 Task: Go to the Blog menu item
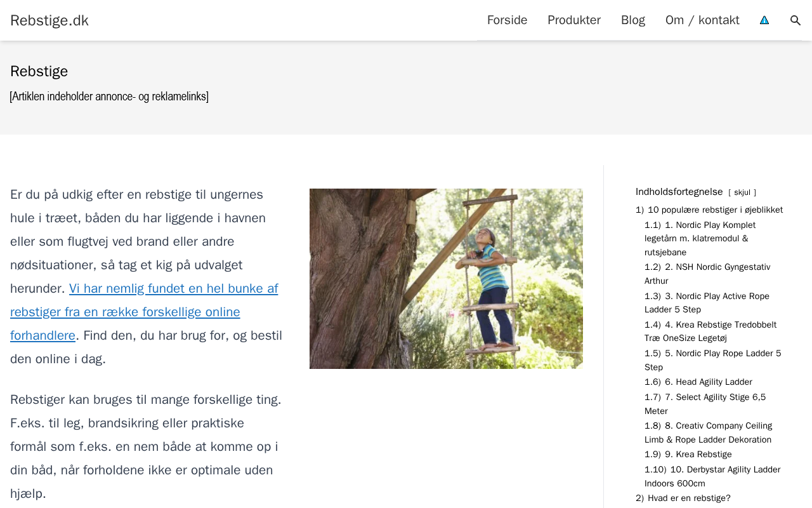[633, 20]
